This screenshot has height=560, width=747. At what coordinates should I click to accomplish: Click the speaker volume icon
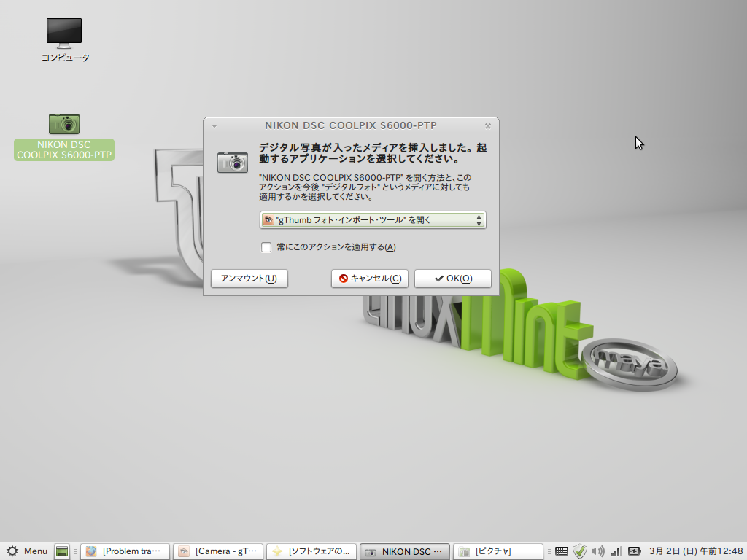click(x=597, y=551)
